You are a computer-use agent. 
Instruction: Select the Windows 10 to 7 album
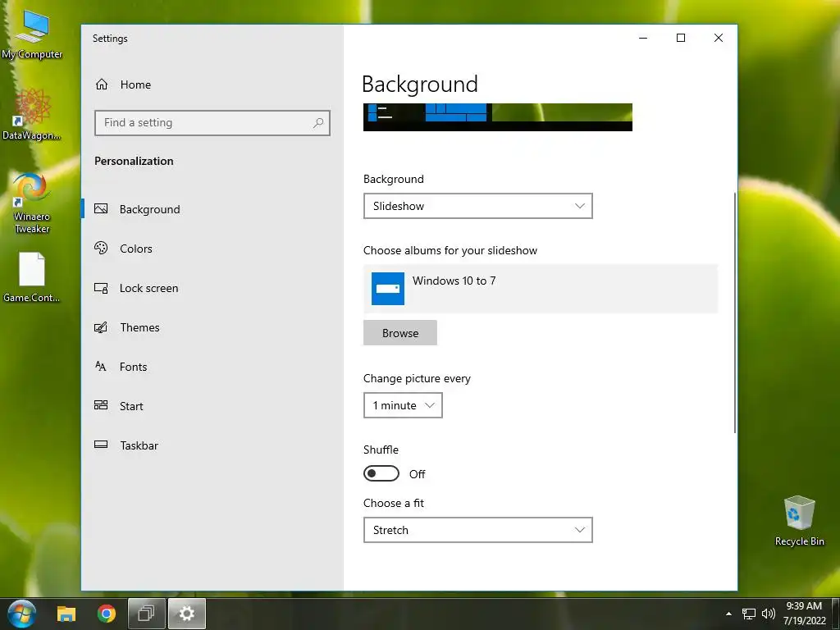click(541, 289)
